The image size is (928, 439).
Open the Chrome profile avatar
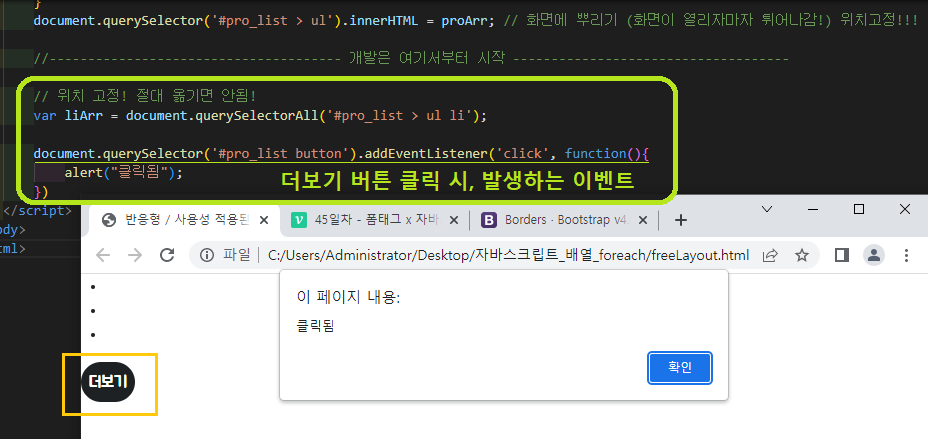(874, 255)
